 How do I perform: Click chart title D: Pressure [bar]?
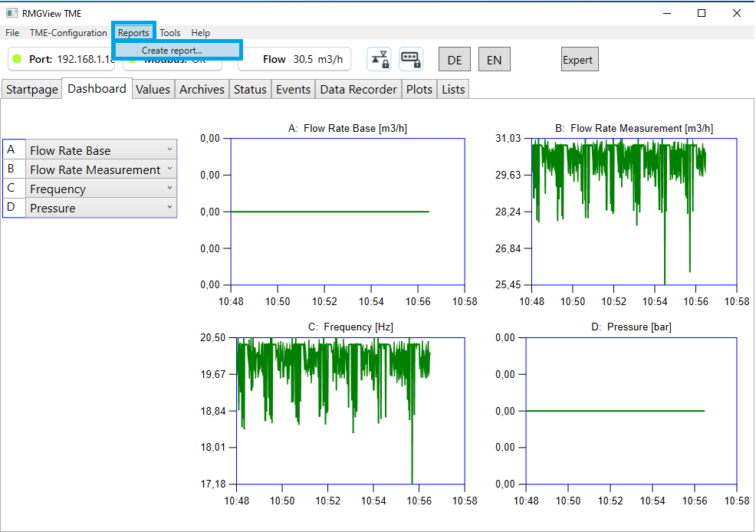[x=631, y=327]
